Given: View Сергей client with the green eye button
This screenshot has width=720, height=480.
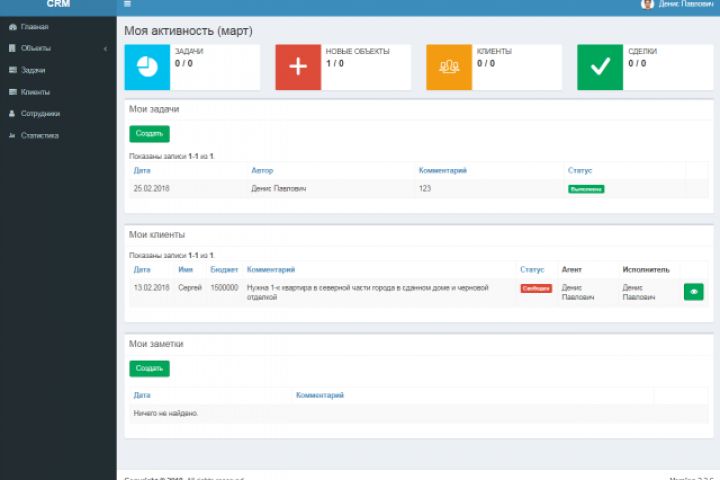Looking at the screenshot, I should [693, 292].
